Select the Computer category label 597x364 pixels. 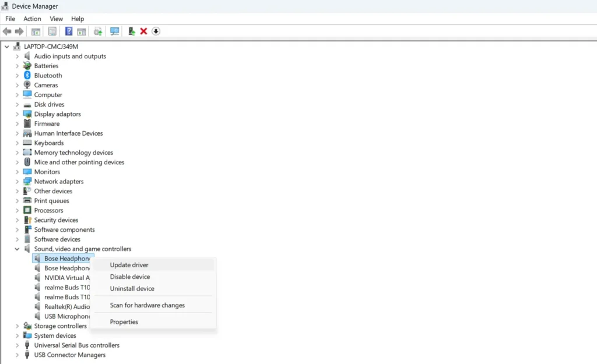click(48, 95)
